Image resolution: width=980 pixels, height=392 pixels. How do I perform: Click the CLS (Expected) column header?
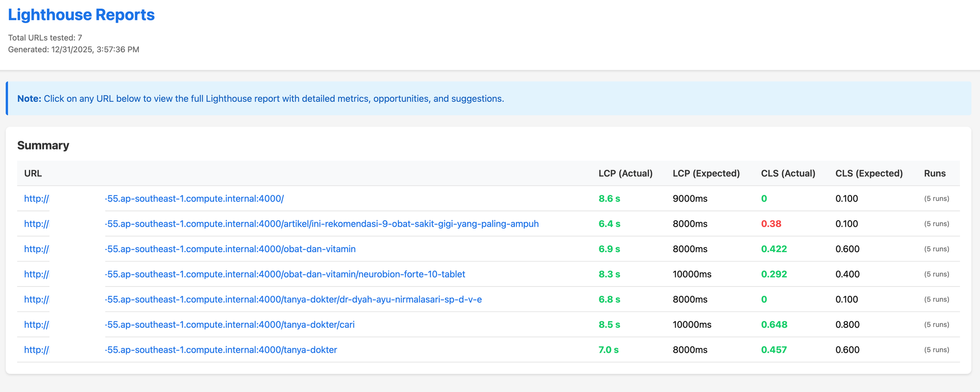click(x=869, y=173)
